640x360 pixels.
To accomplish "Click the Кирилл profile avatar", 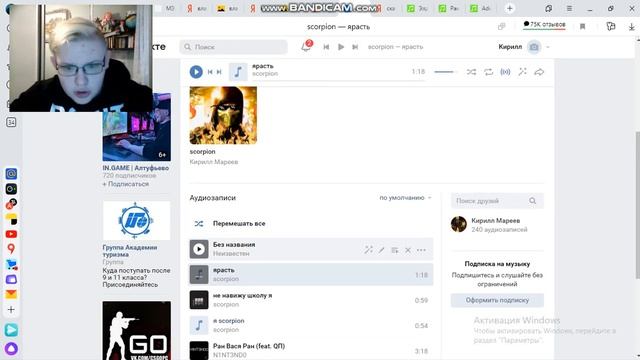I will pos(534,47).
